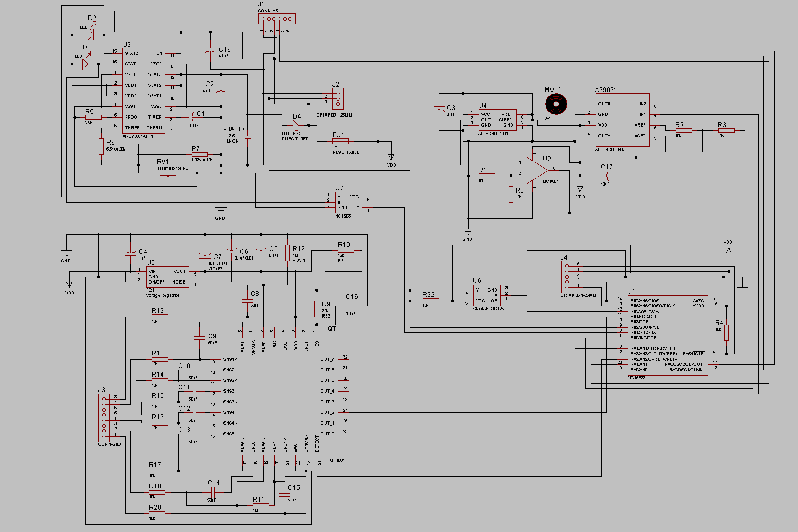
Task: Select the U7 NC7S08 gate body
Action: (348, 202)
